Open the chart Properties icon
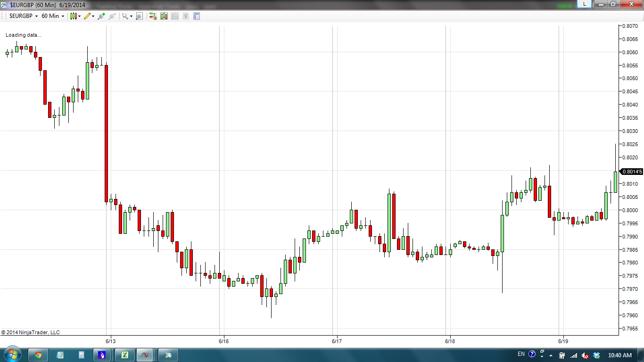 click(197, 16)
